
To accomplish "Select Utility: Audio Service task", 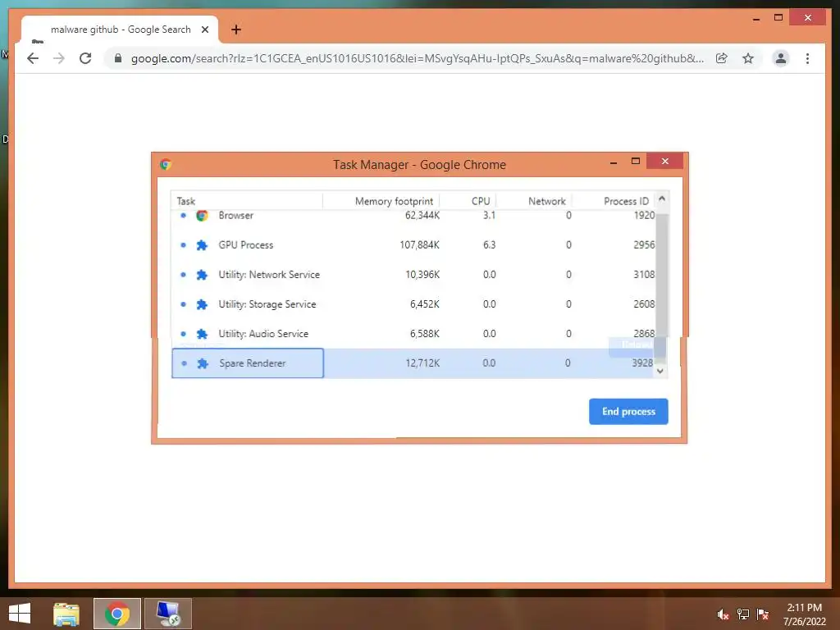I will pyautogui.click(x=413, y=333).
